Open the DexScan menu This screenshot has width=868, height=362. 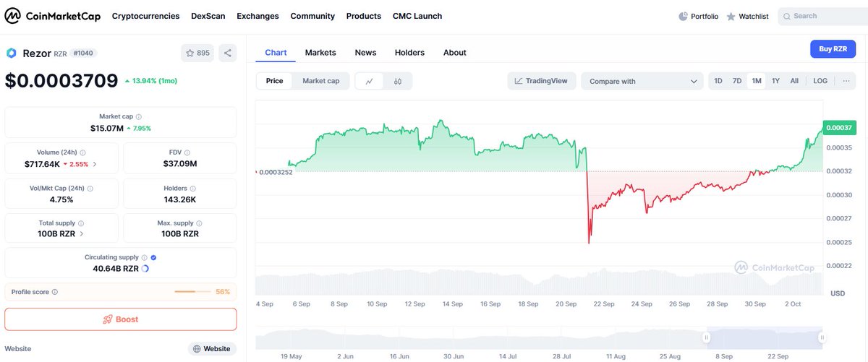[208, 16]
